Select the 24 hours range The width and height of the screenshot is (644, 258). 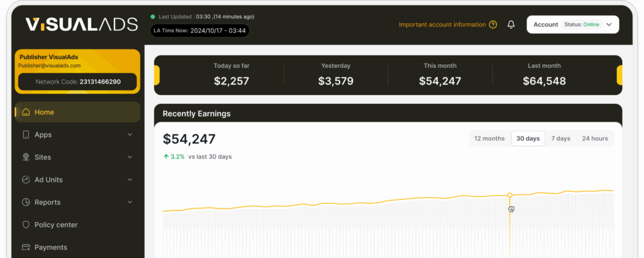595,138
